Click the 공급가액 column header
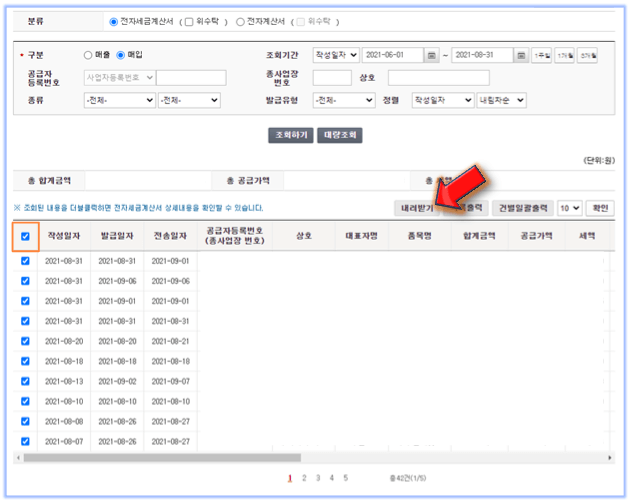The image size is (633, 503). (537, 236)
